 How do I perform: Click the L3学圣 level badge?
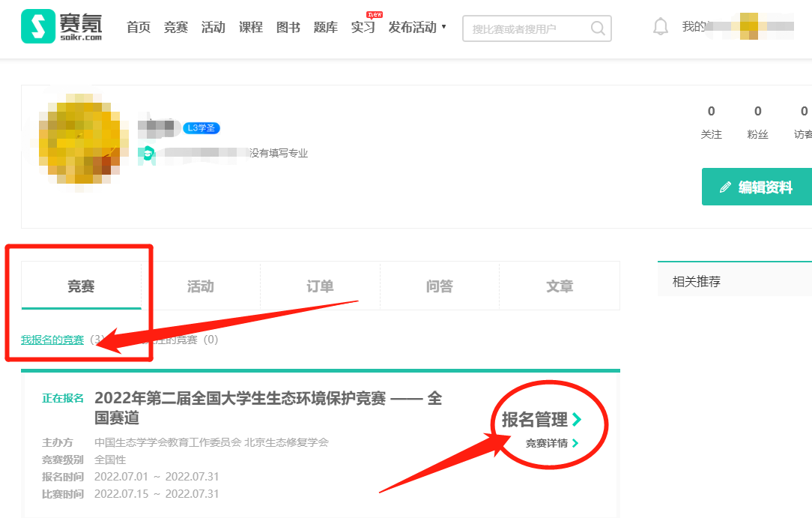pyautogui.click(x=201, y=128)
